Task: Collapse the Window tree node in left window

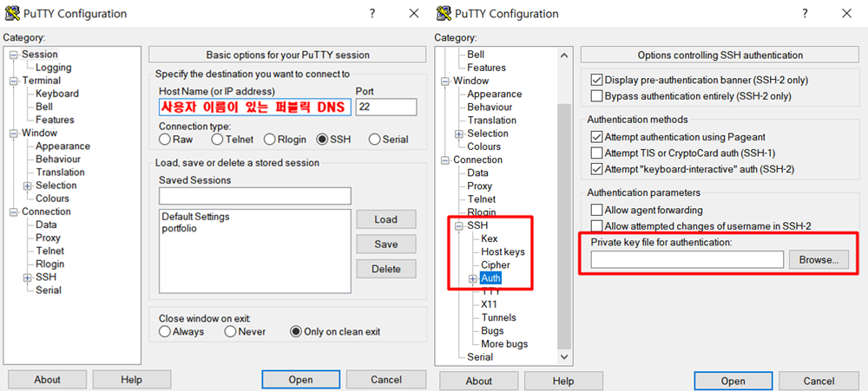Action: click(14, 133)
